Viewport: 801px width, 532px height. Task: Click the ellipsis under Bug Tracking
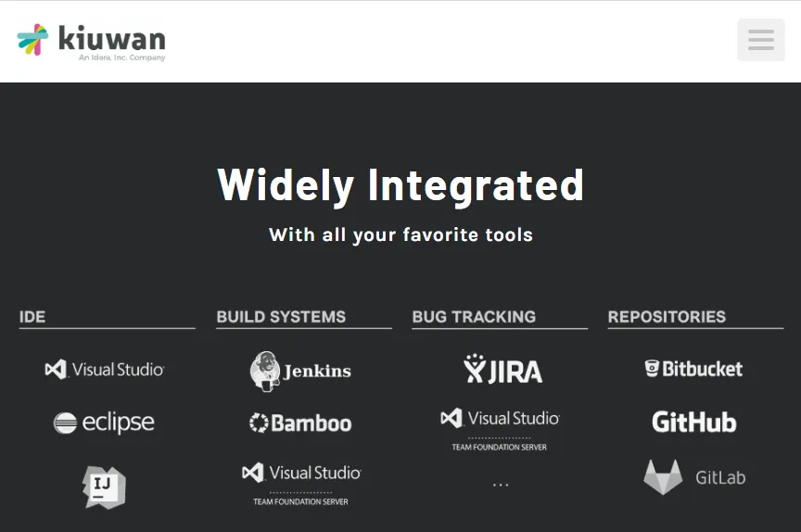(501, 485)
